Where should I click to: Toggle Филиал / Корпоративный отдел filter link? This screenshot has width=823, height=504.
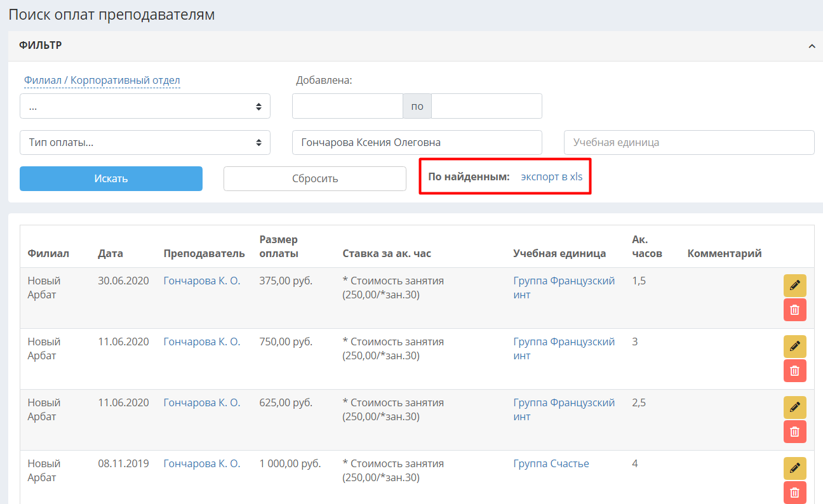coord(102,81)
